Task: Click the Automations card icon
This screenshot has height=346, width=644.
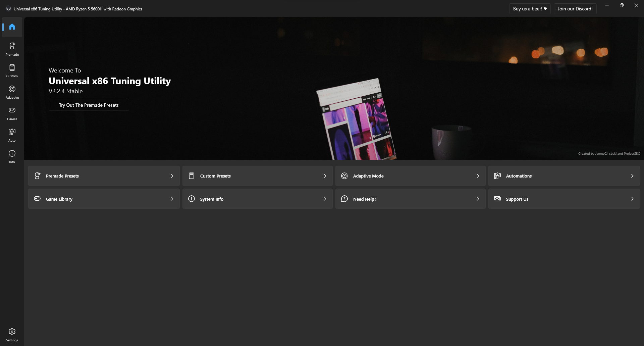Action: pyautogui.click(x=497, y=176)
